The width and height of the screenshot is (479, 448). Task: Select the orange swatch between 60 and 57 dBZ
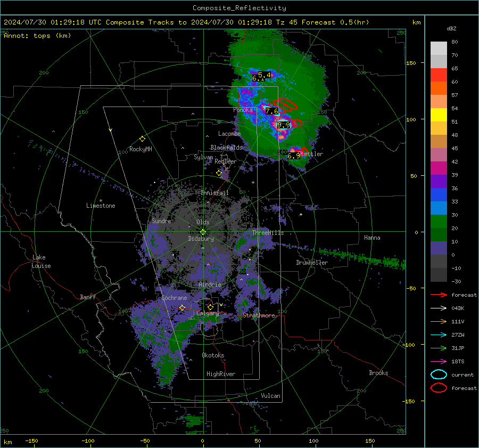(x=439, y=88)
